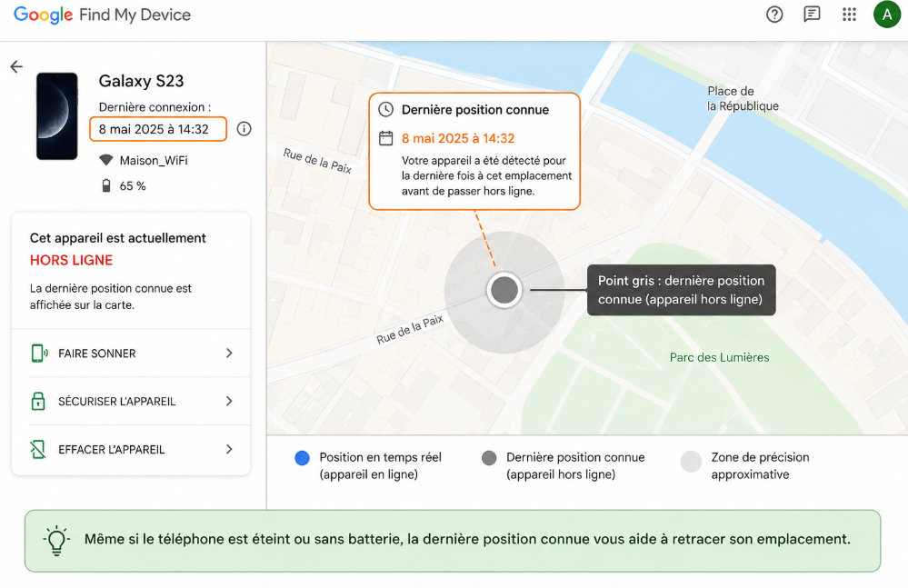Click the battery icon next to 65 %
The width and height of the screenshot is (908, 588).
(x=106, y=185)
